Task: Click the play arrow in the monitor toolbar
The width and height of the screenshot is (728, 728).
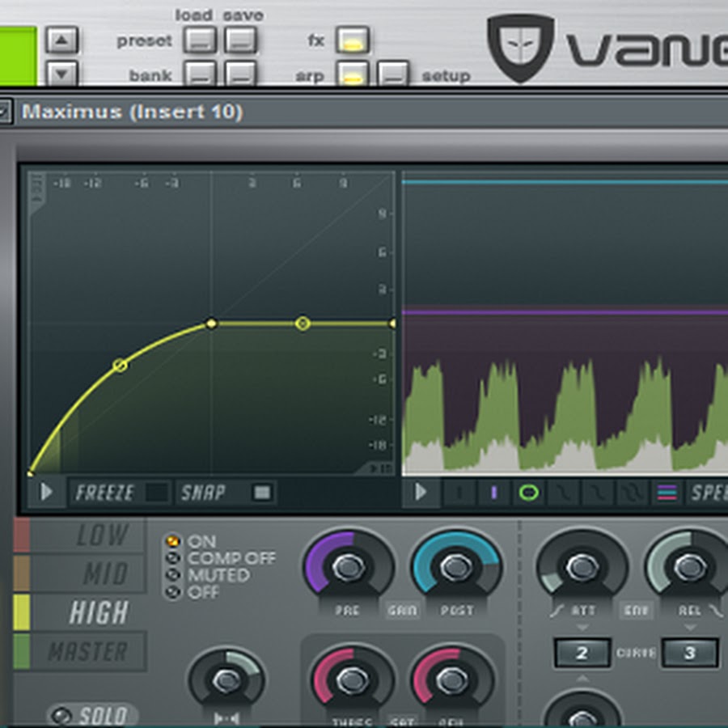Action: pos(421,492)
